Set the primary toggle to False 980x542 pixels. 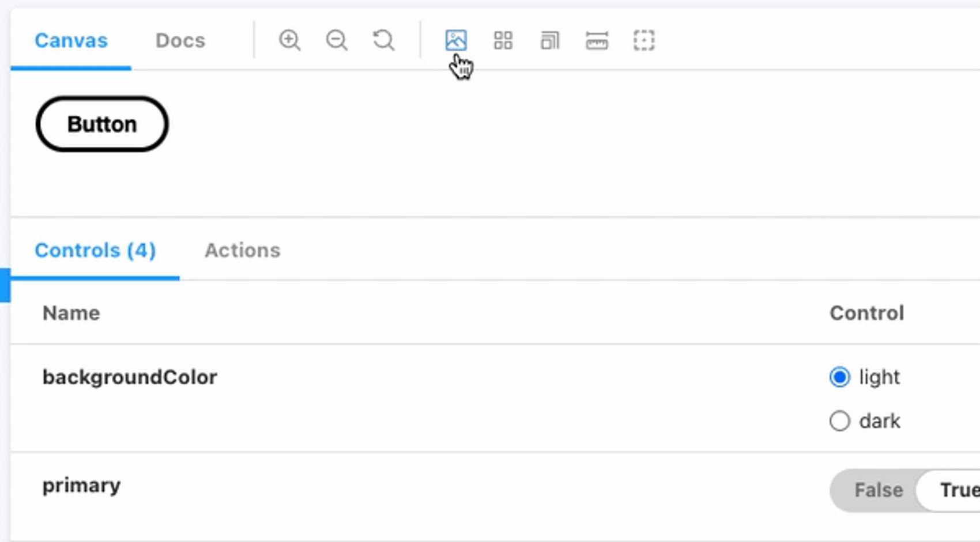tap(878, 490)
